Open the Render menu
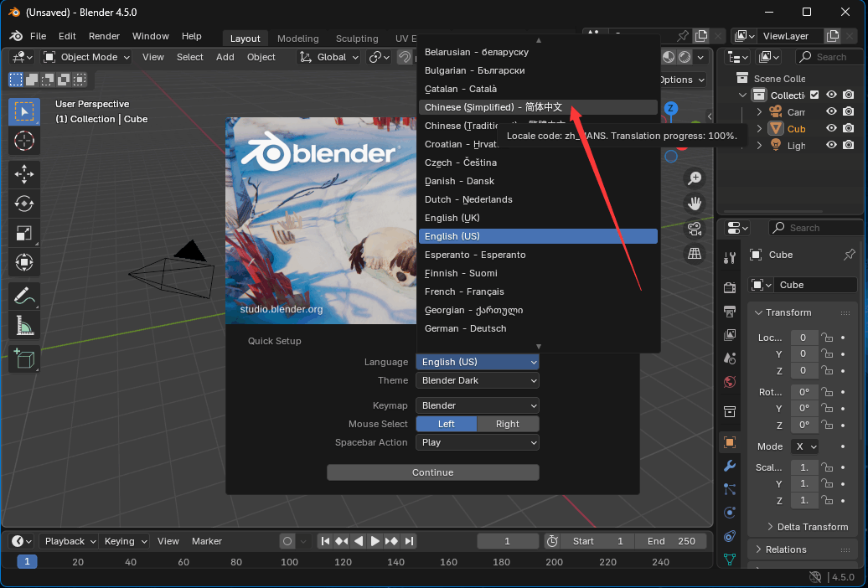868x588 pixels. [x=104, y=37]
